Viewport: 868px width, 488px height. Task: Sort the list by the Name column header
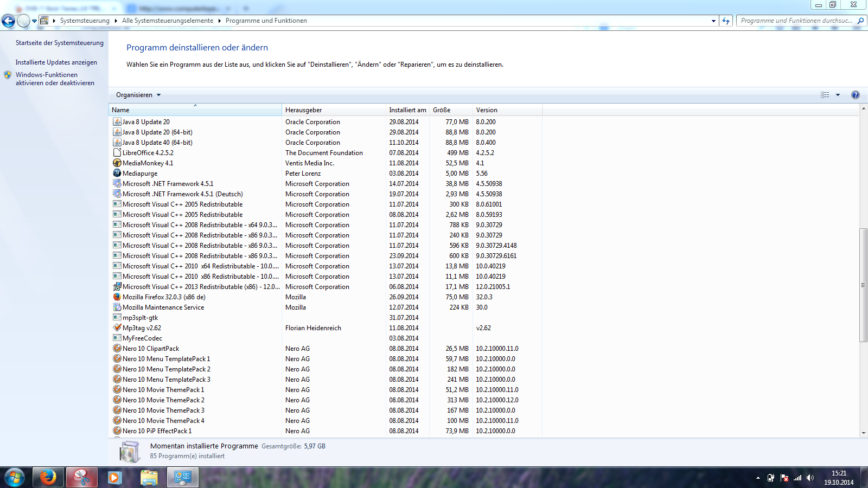[195, 110]
